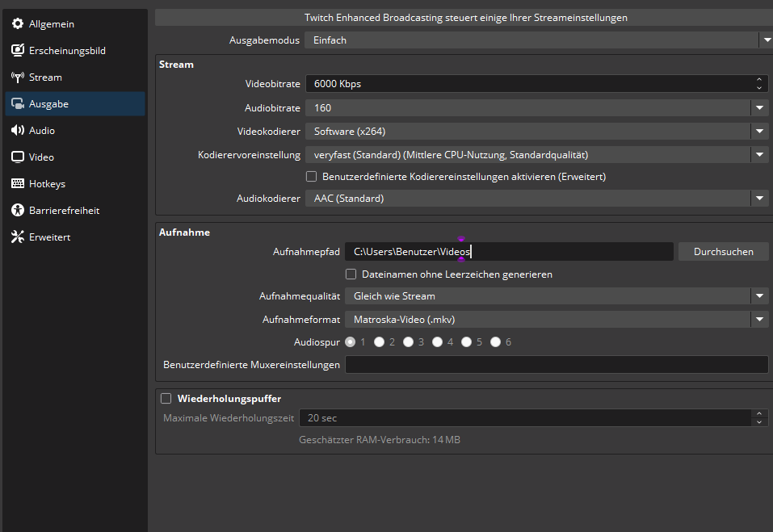This screenshot has height=532, width=773.
Task: Open the Erweitert settings tab
Action: [x=48, y=237]
